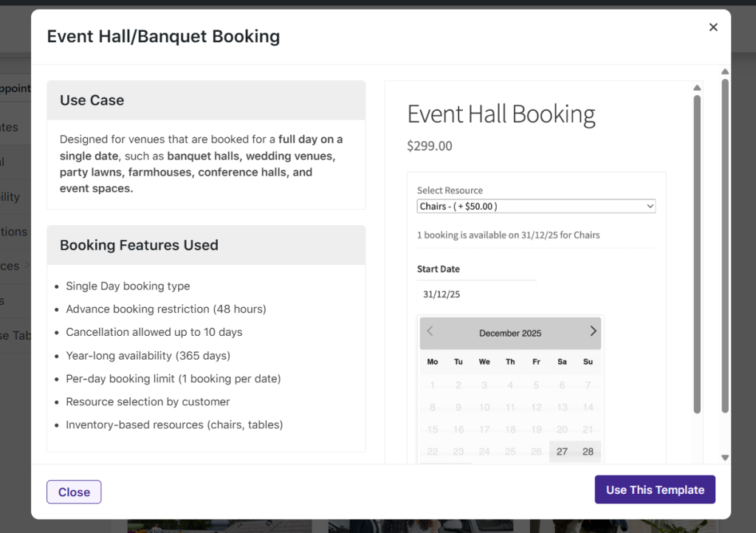Go back to November 2025 in the calendar
Viewport: 756px width, 533px height.
click(x=430, y=331)
